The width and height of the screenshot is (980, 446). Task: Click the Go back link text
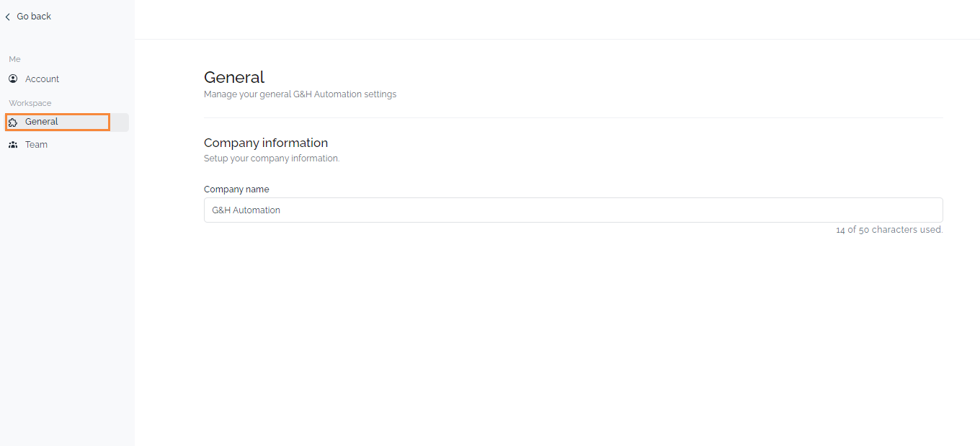(x=34, y=17)
